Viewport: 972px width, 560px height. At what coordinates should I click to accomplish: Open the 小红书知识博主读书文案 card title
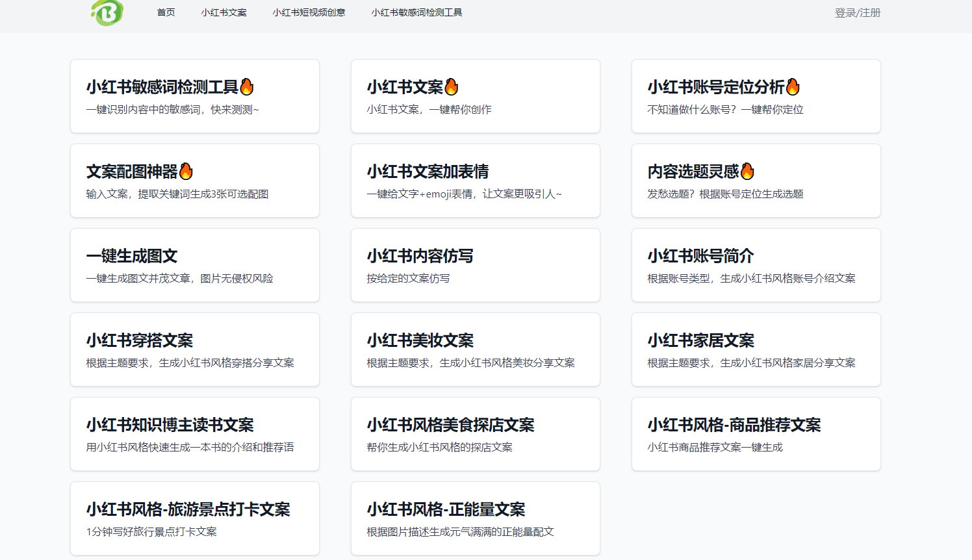click(x=170, y=425)
